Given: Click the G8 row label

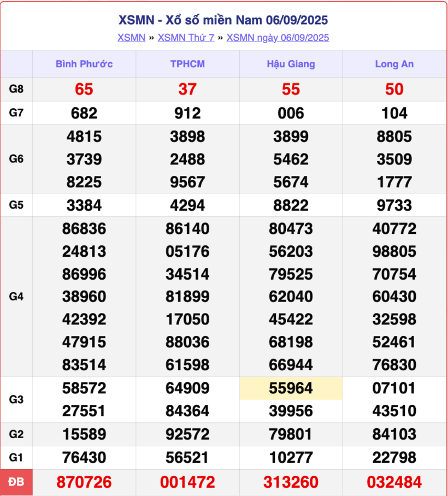Looking at the screenshot, I should (16, 89).
